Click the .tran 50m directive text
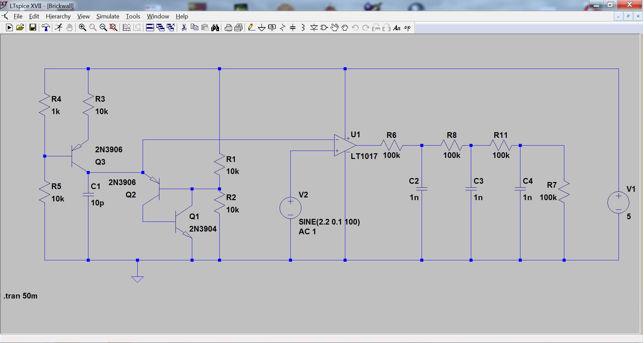Screen dimensions: 644x343 point(20,296)
